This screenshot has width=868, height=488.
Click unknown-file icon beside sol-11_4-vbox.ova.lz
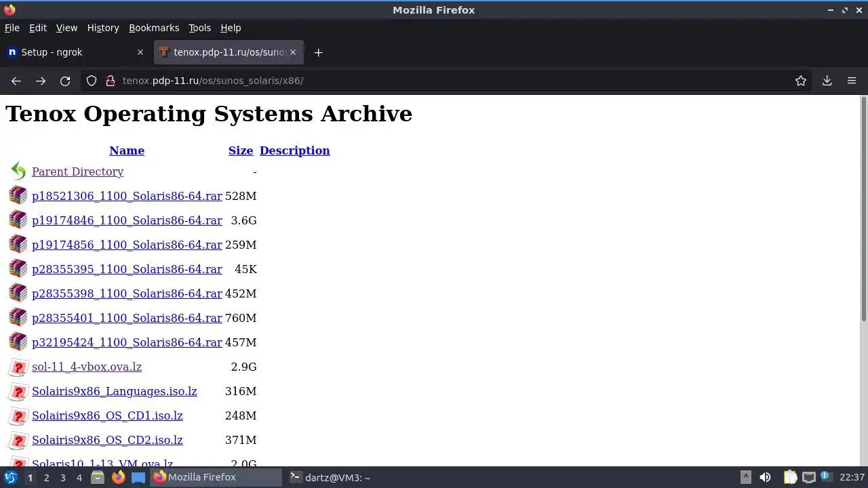pos(18,367)
